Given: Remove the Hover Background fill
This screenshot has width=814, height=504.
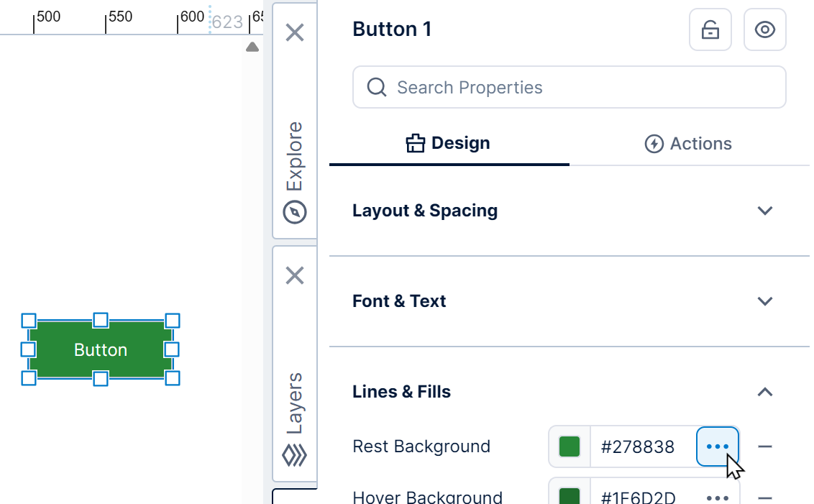Looking at the screenshot, I should (766, 498).
